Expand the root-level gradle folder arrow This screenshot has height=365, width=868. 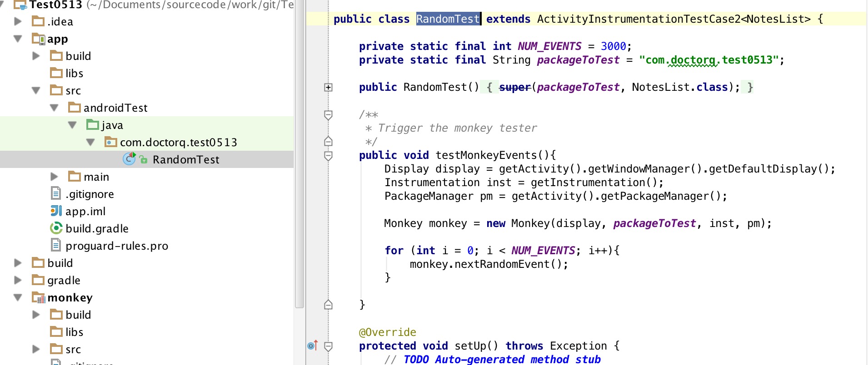coord(18,280)
